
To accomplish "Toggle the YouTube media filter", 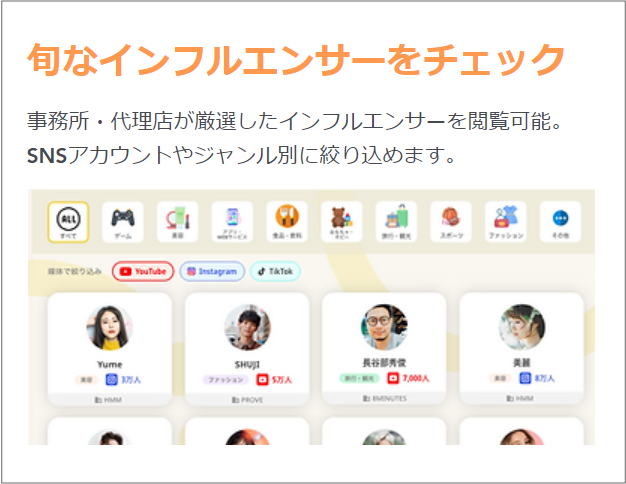I will coord(143,272).
